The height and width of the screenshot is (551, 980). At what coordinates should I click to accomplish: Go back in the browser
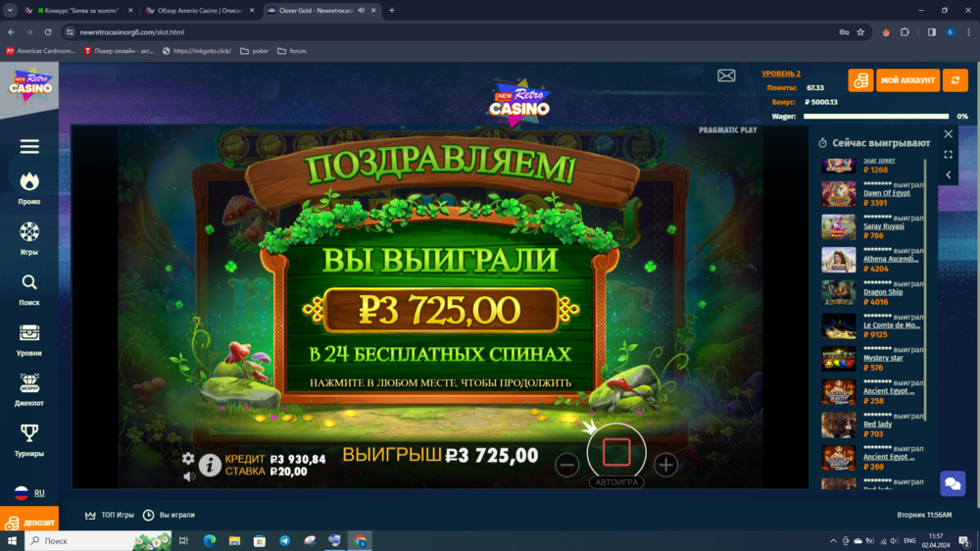[11, 32]
